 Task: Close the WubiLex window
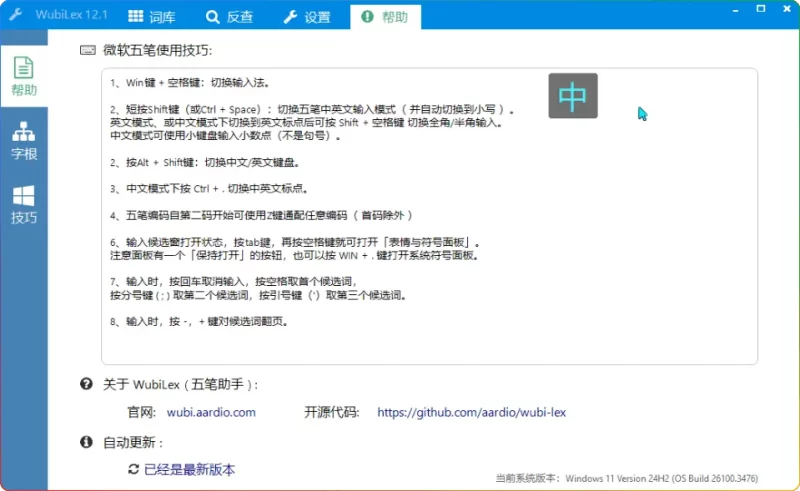pos(787,9)
